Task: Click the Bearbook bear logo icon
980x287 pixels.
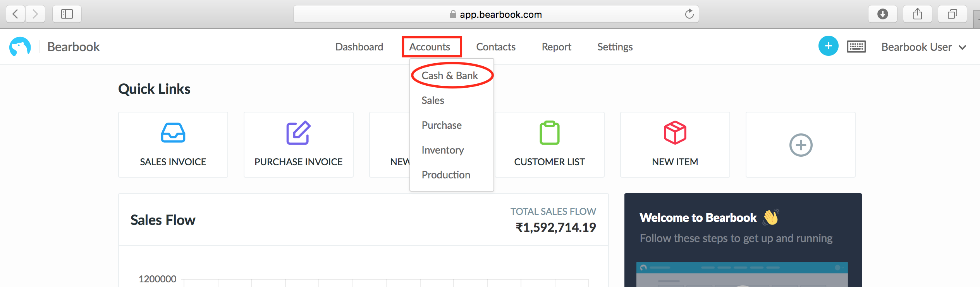Action: 20,47
